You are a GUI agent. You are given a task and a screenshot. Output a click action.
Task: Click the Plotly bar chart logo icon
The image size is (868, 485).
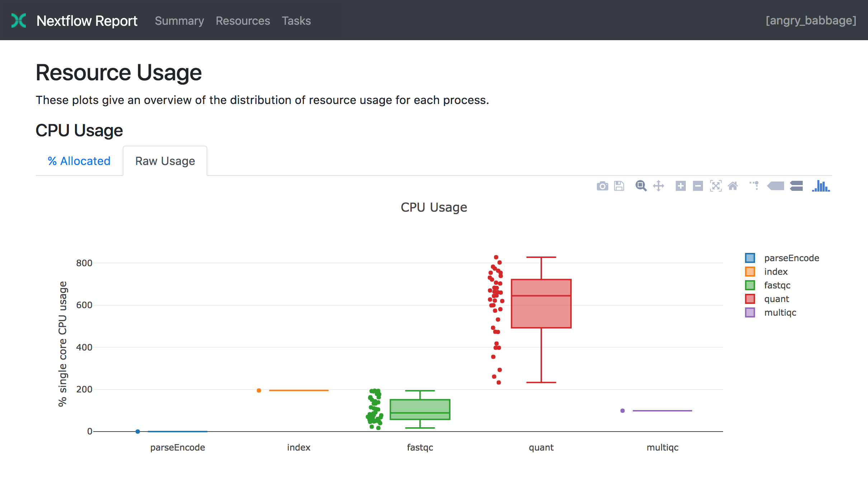pyautogui.click(x=821, y=186)
